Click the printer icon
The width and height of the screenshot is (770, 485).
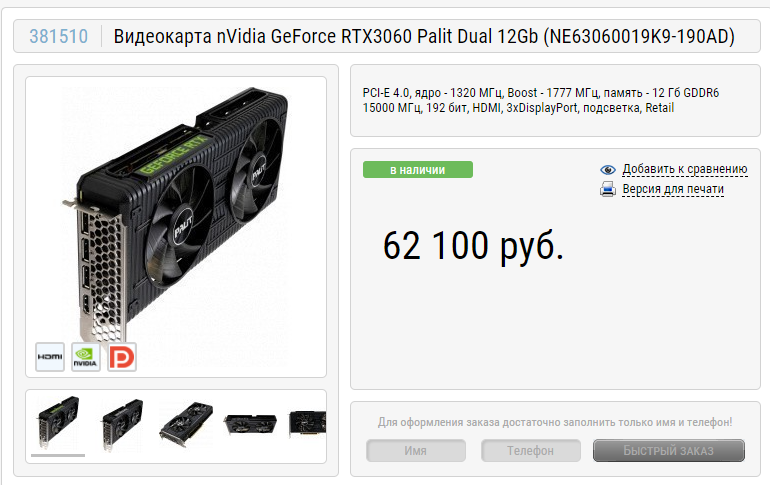608,189
